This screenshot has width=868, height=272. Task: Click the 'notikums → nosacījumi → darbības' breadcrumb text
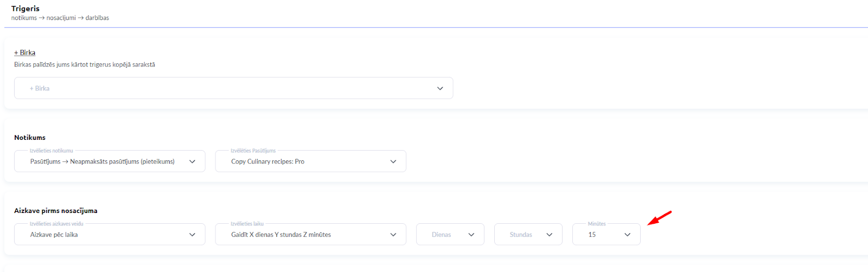[x=60, y=18]
